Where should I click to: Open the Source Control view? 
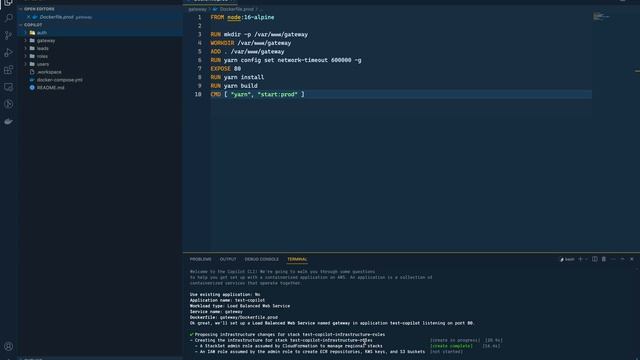[9, 35]
